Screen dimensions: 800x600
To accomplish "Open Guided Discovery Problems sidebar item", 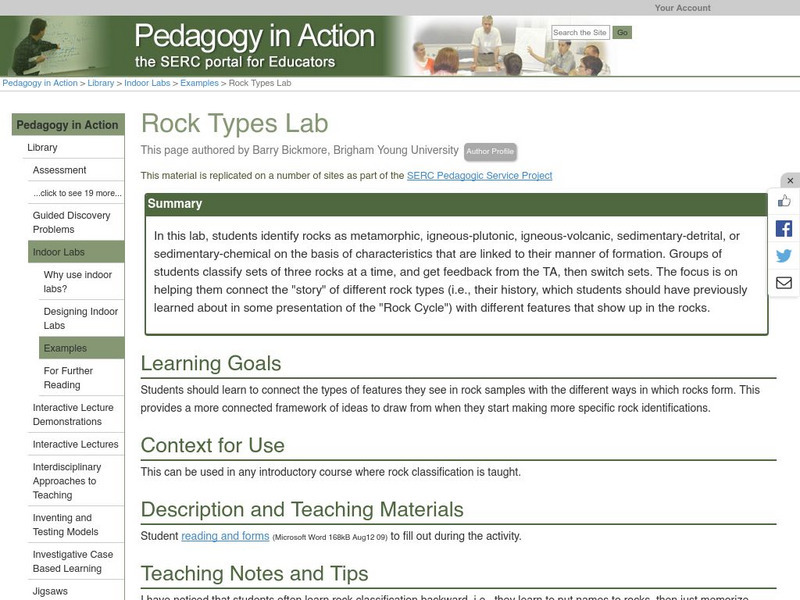I will click(x=71, y=222).
